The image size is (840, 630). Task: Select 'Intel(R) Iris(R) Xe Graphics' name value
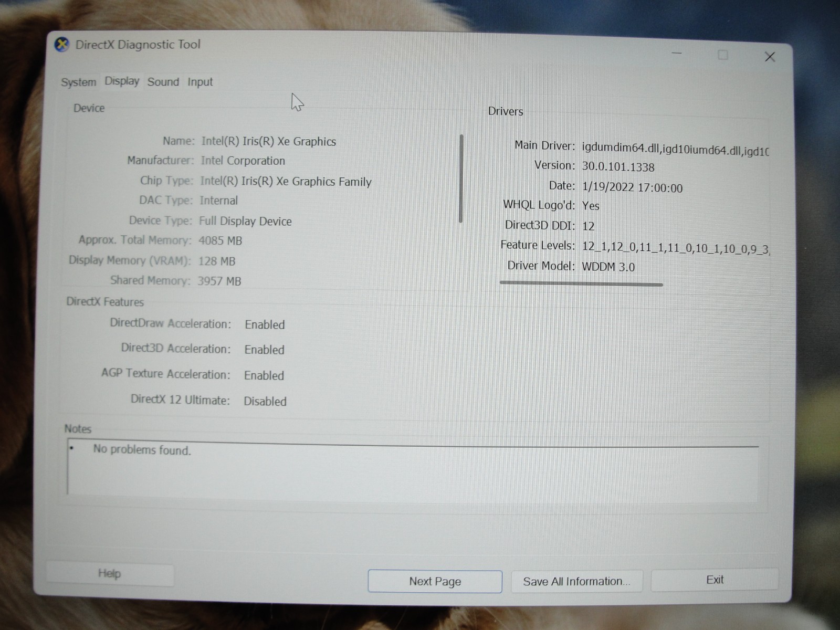(268, 141)
